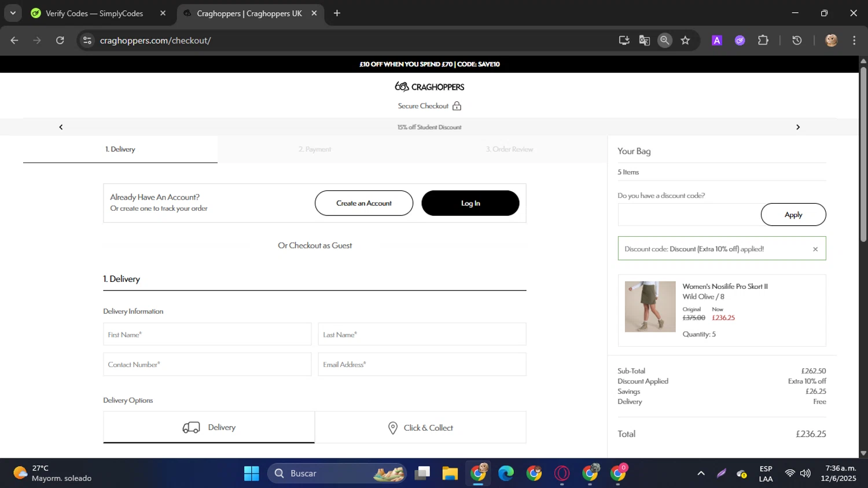Image resolution: width=868 pixels, height=488 pixels.
Task: Bookmark this page with star icon
Action: tap(685, 41)
